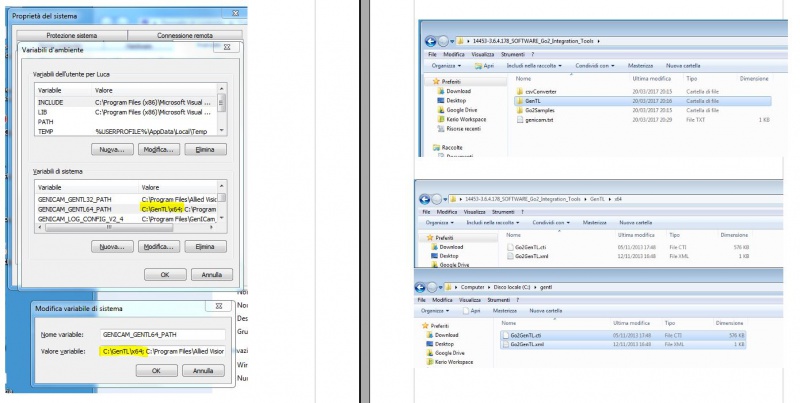Select the Go2Samples folder icon
800x403 pixels.
[520, 110]
